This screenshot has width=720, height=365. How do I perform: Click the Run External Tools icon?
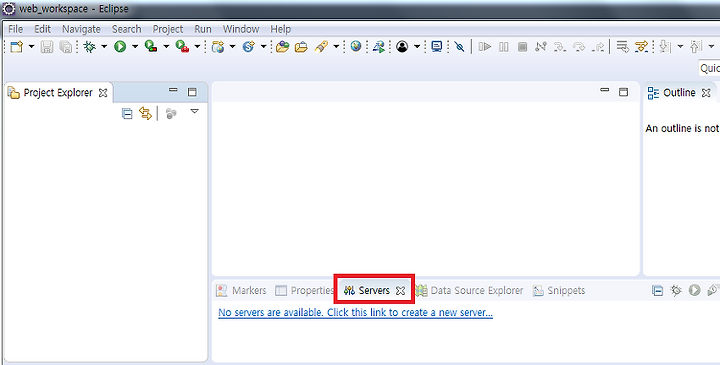[182, 46]
